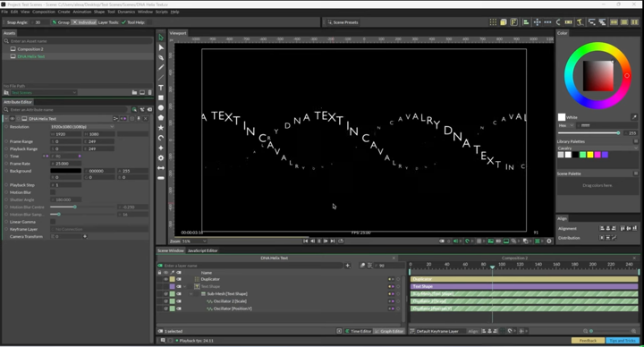Select the Pen tool
Viewport: 644px width, 347px height.
(161, 57)
